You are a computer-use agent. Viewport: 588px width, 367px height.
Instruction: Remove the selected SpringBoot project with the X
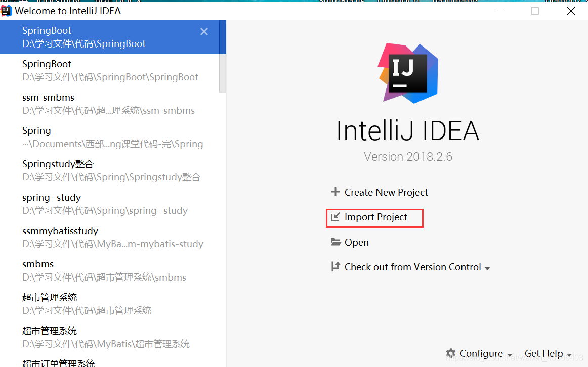[204, 31]
